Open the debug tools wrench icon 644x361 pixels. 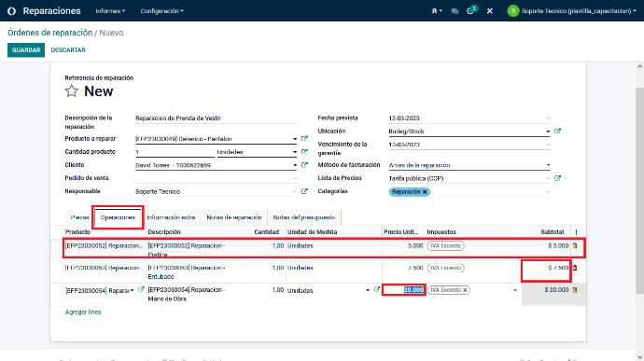point(490,11)
